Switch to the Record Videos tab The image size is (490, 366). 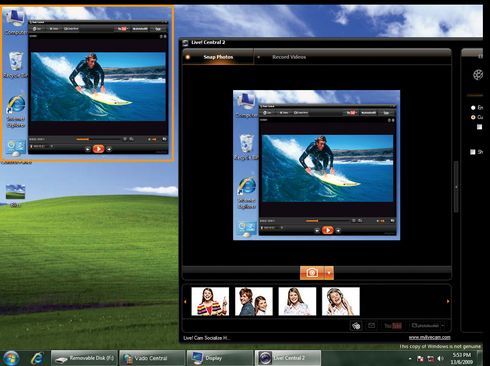[289, 57]
